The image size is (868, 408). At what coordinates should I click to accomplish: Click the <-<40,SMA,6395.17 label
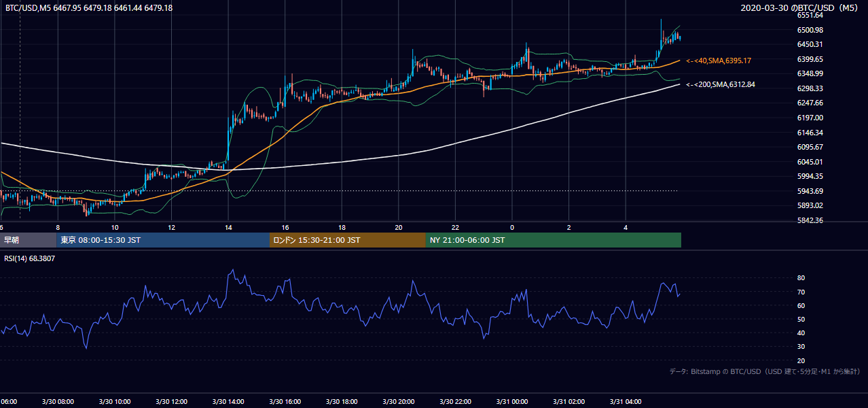point(719,61)
